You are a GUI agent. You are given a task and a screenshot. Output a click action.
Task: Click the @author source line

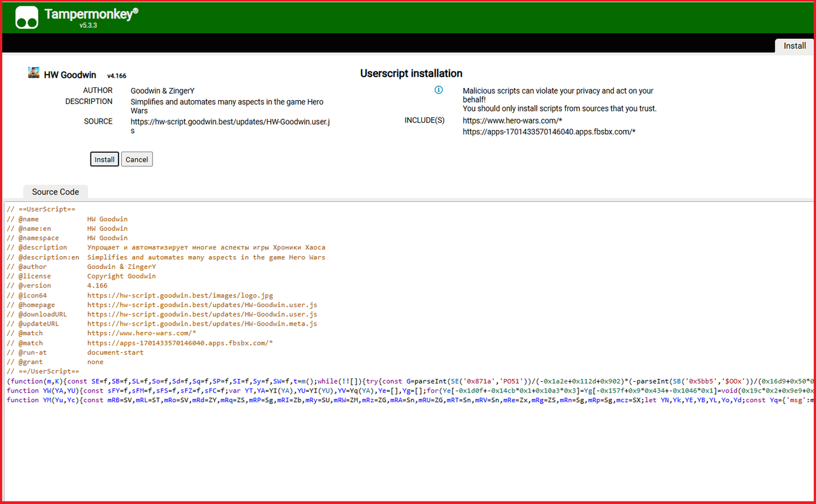81,266
